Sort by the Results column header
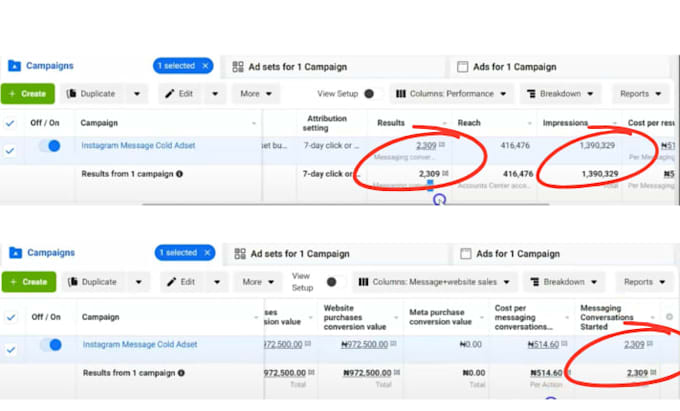680x411 pixels. pyautogui.click(x=391, y=123)
